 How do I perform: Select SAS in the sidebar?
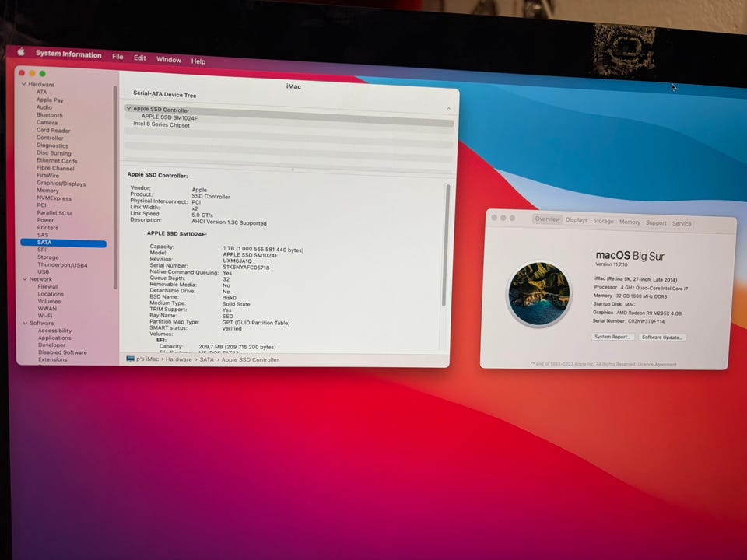[x=43, y=235]
